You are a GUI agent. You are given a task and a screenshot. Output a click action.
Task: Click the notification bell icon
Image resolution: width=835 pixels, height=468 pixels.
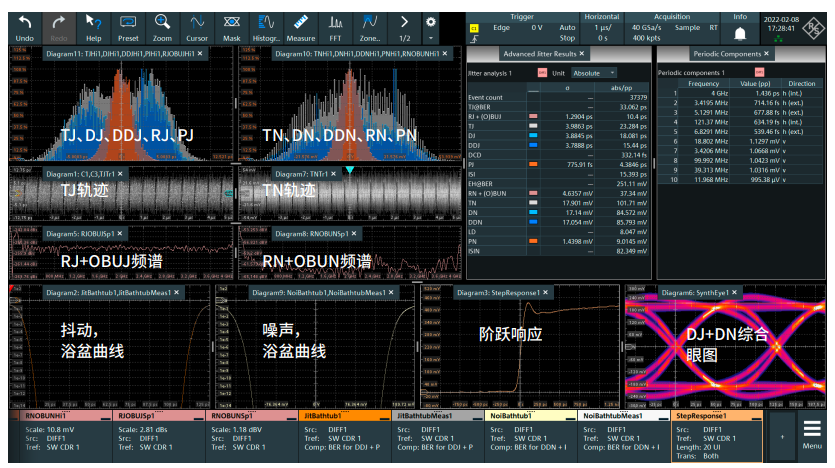(x=740, y=34)
